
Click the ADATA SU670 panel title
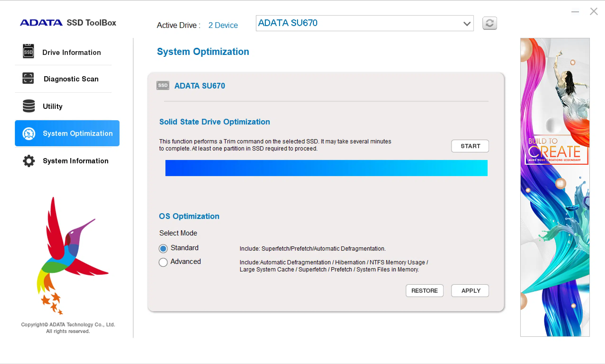(200, 86)
